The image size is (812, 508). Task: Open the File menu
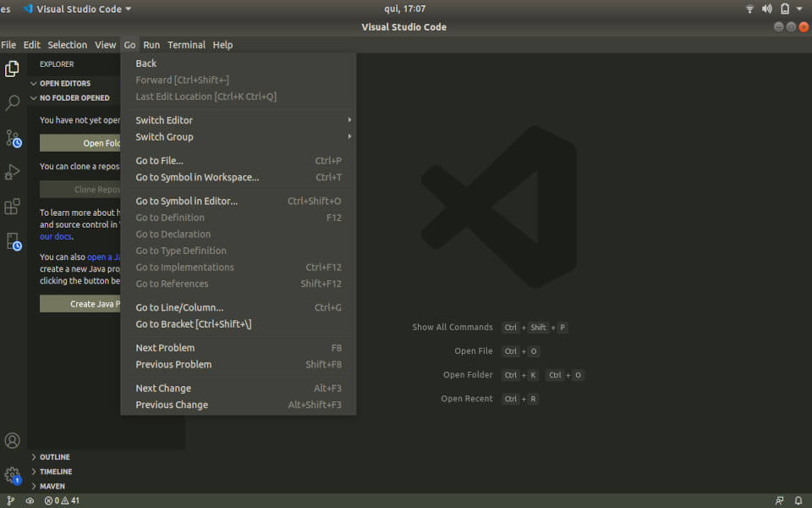coord(8,45)
